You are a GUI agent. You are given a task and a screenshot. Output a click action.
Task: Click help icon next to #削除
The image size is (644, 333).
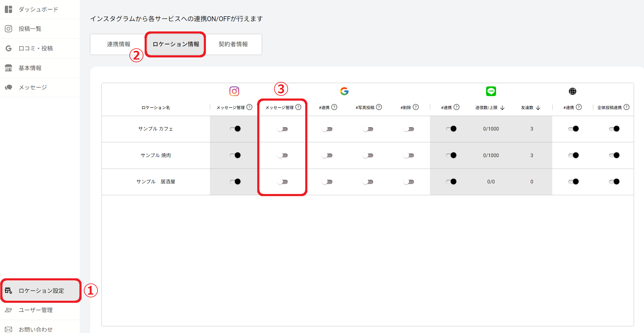coord(416,107)
